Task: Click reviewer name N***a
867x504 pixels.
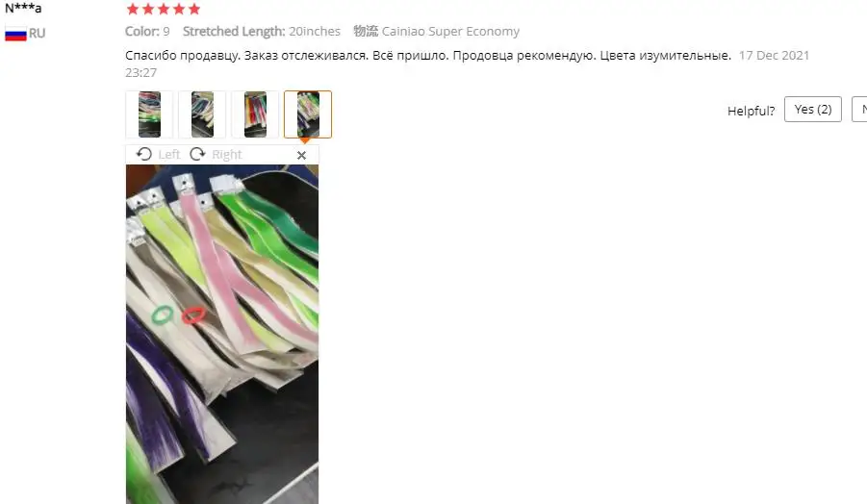Action: 23,9
